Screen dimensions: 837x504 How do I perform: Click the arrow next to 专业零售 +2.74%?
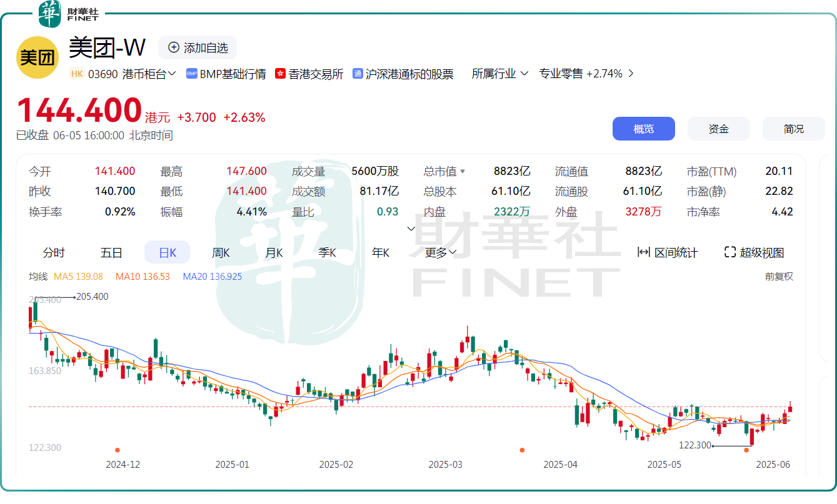[630, 74]
